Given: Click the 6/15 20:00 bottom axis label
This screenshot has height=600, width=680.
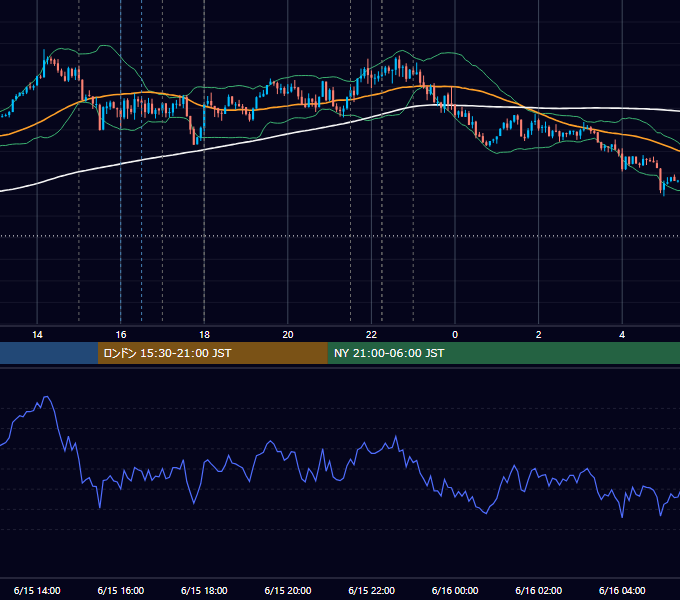Looking at the screenshot, I should [288, 590].
